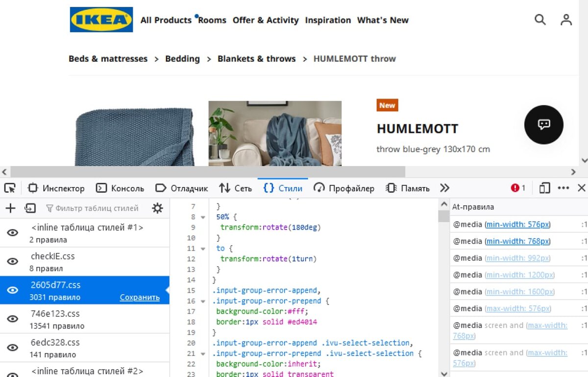This screenshot has height=377, width=588.
Task: Import a stylesheet file icon
Action: click(x=30, y=208)
